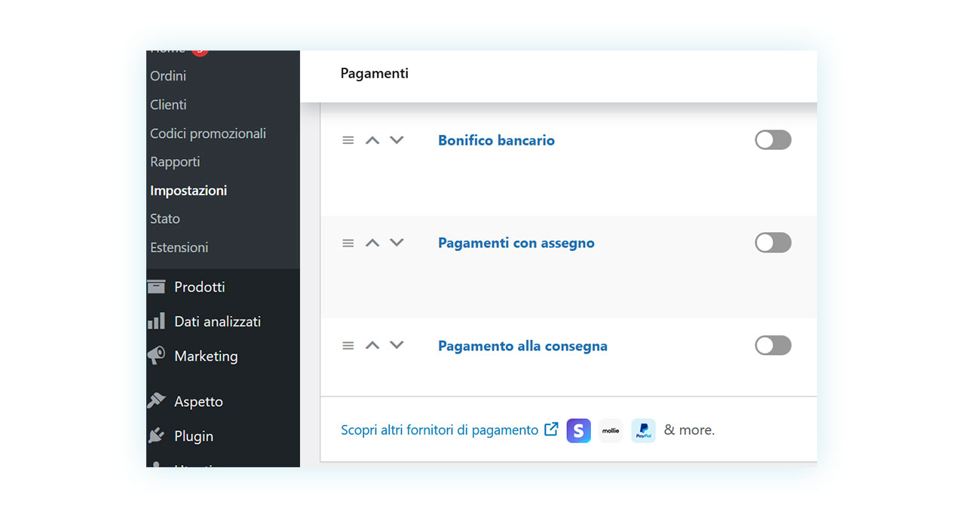Click the Dati analizzati bar chart icon
Viewport: 980px width, 520px height.
click(x=156, y=321)
